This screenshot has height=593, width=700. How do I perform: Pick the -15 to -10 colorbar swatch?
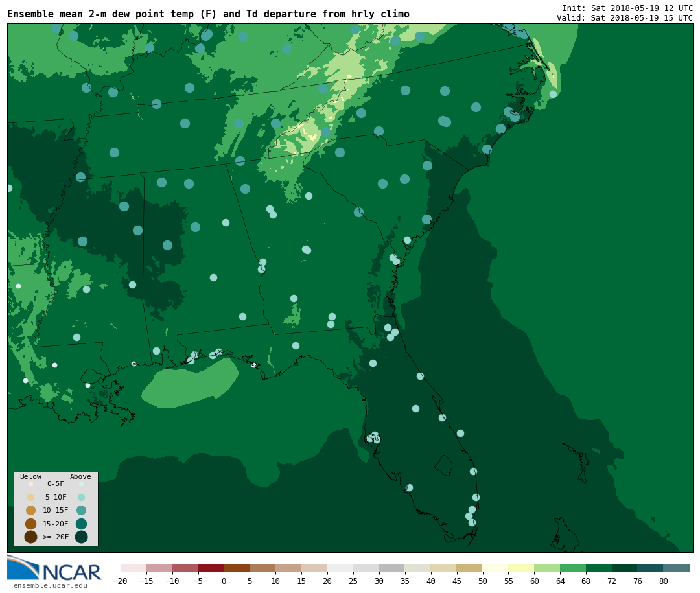click(159, 568)
